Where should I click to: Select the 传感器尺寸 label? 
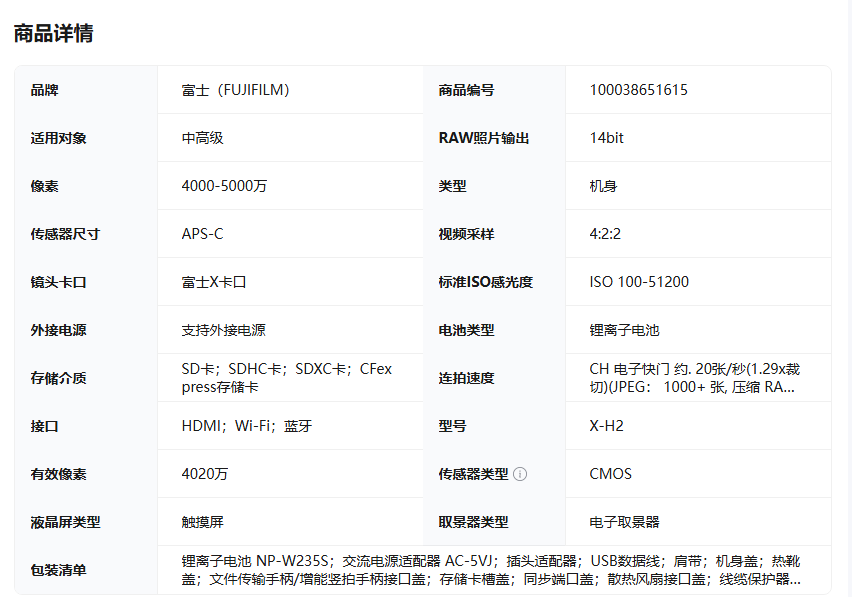coord(65,234)
